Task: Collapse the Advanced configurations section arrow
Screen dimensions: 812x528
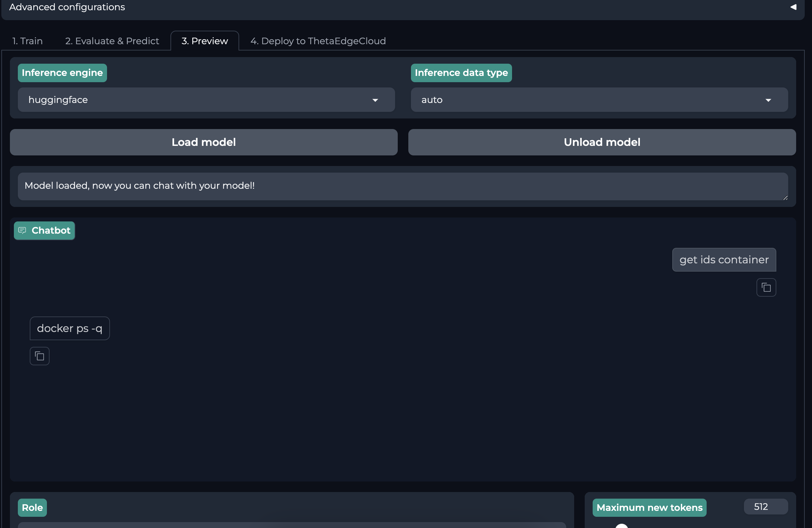Action: click(793, 7)
